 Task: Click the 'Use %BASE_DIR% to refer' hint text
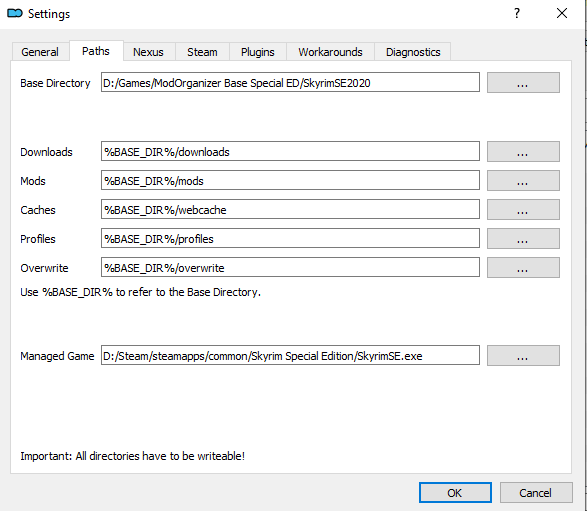140,292
